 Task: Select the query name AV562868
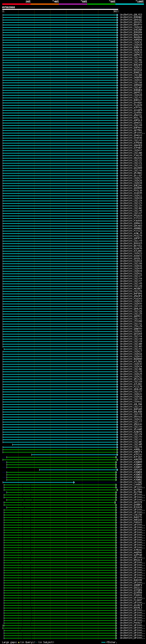pyautogui.click(x=8, y=8)
